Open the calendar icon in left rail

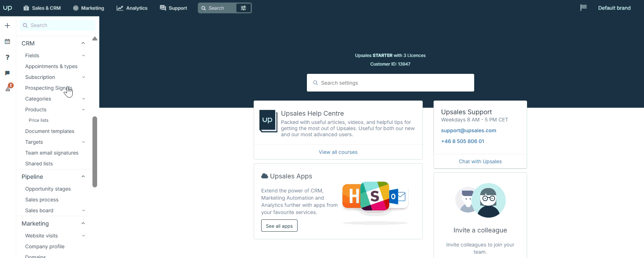(x=7, y=41)
